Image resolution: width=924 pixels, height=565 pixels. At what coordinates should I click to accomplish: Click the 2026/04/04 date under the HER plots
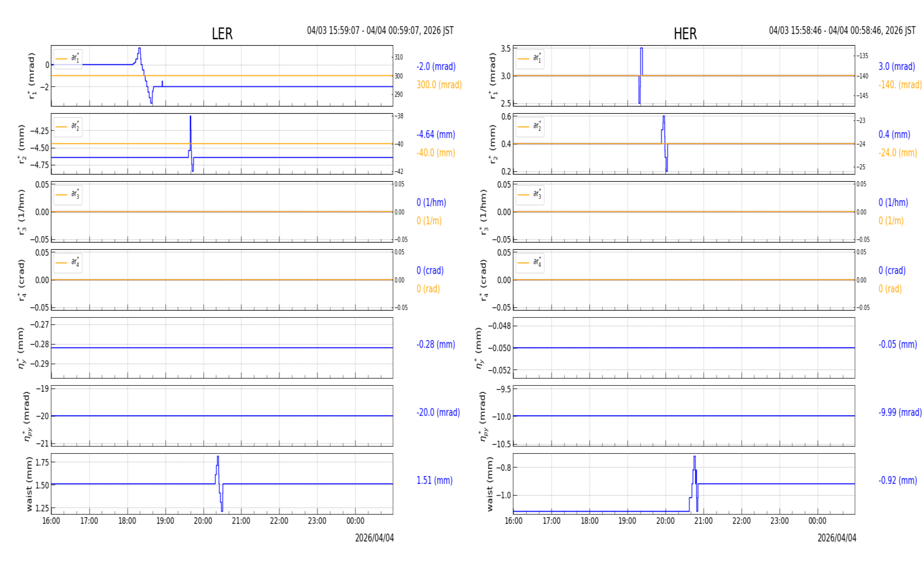click(836, 538)
